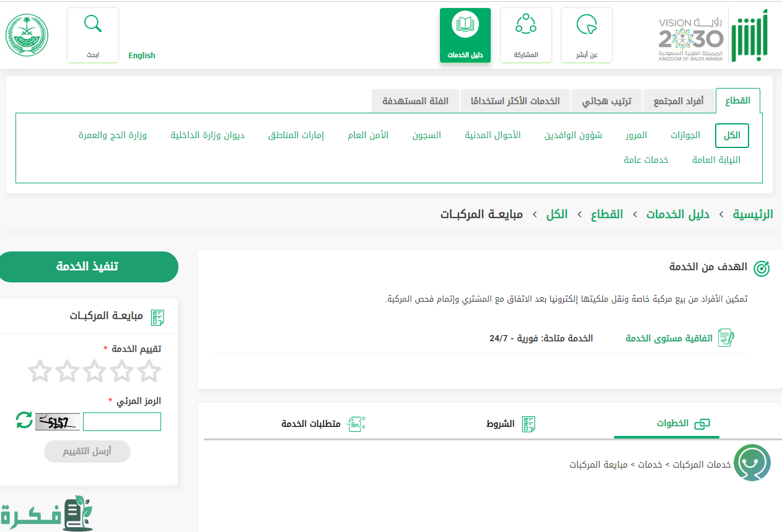
Task: Rate the service with the fifth star
Action: pyautogui.click(x=40, y=371)
